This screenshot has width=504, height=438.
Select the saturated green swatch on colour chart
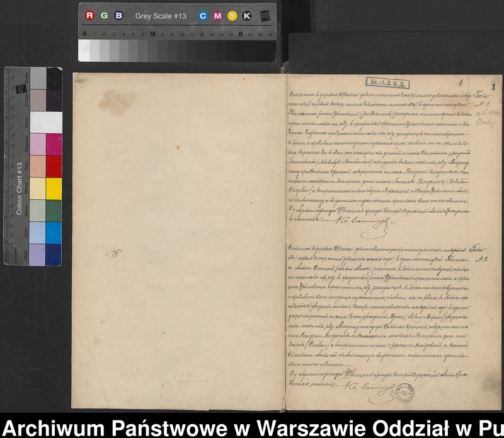point(54,211)
